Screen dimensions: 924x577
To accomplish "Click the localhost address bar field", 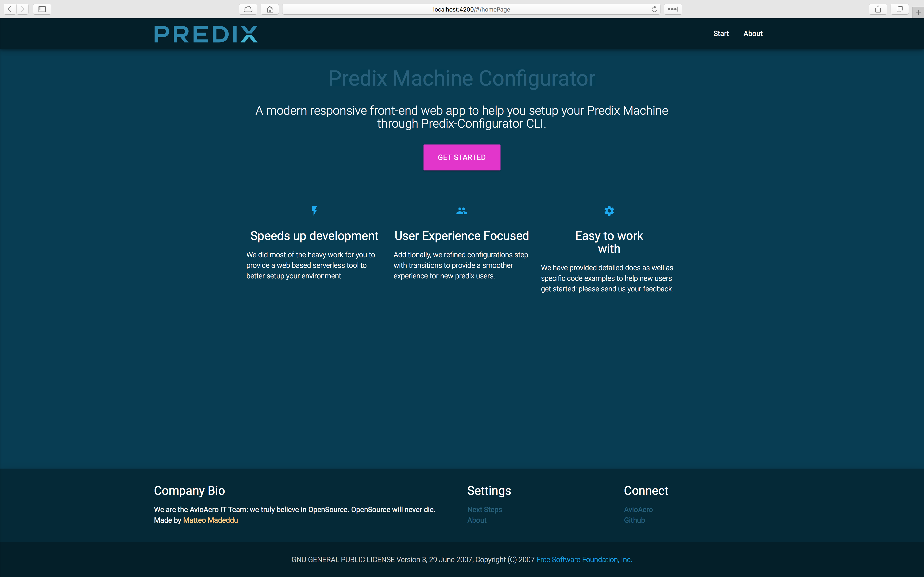I will point(471,9).
